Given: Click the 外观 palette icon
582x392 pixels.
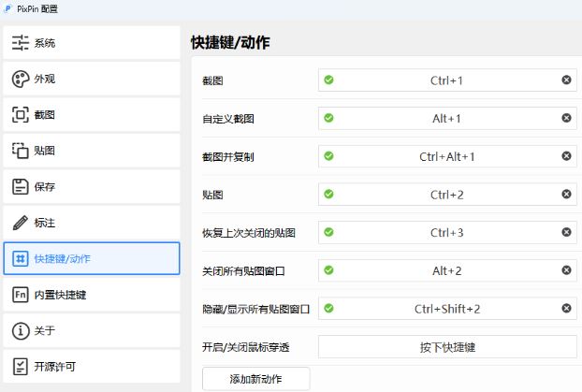Looking at the screenshot, I should tap(20, 79).
